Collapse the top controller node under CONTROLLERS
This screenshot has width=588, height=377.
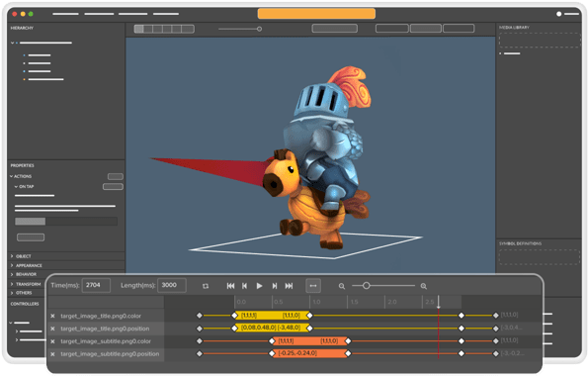(11, 323)
